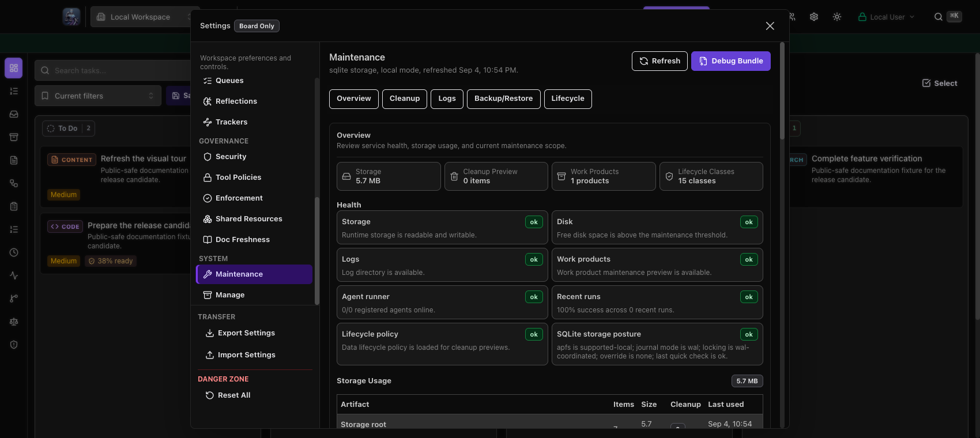Open search via magnifier icon top right

click(938, 17)
